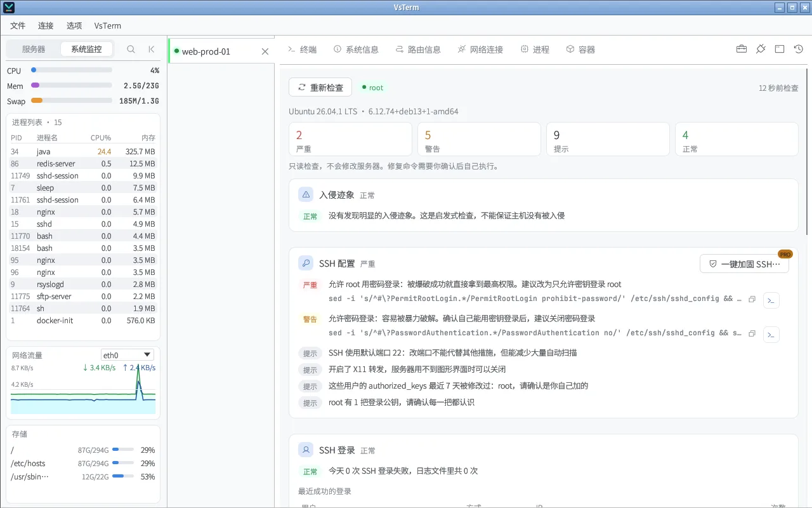Screen dimensions: 812x508
Task: Sort processes by the CPU% column header
Action: 101,137
